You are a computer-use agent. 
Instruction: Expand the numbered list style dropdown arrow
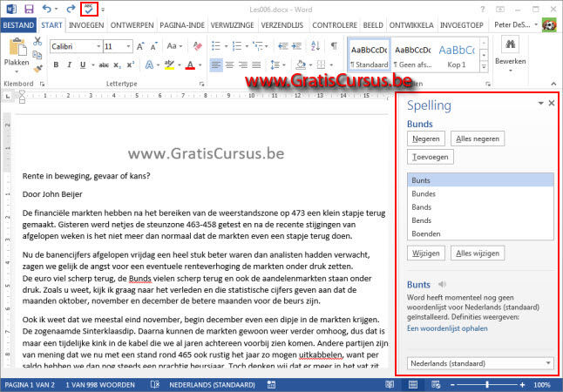point(247,46)
